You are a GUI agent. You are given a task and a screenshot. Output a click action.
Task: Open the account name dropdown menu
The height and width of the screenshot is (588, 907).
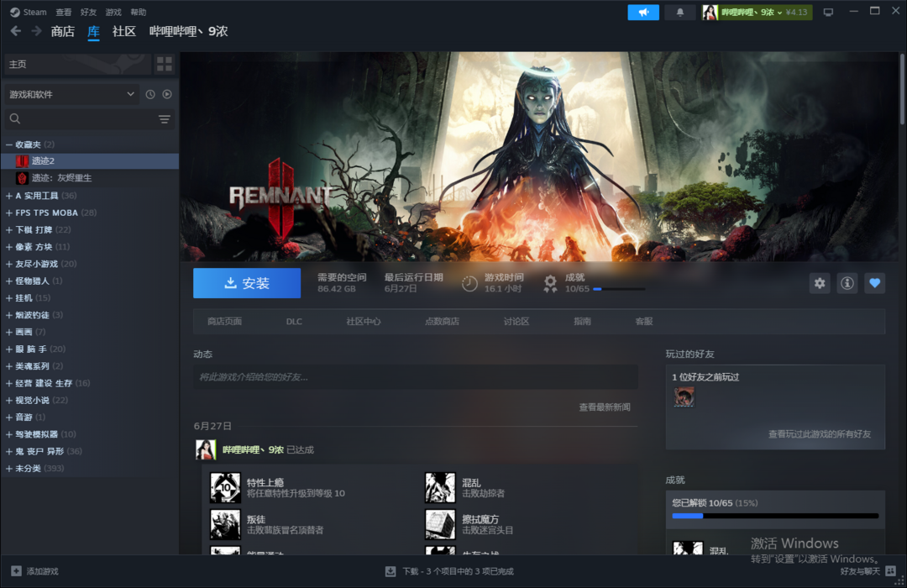(x=757, y=12)
